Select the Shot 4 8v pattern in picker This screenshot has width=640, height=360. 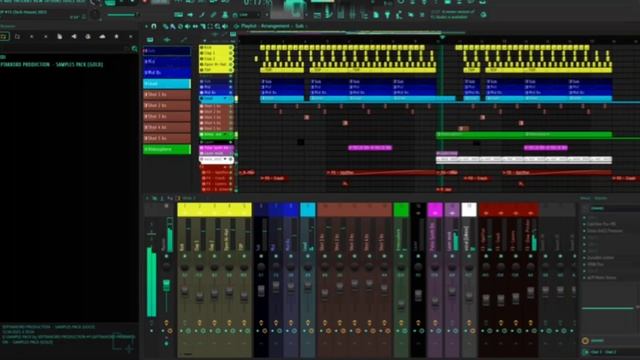tap(167, 127)
